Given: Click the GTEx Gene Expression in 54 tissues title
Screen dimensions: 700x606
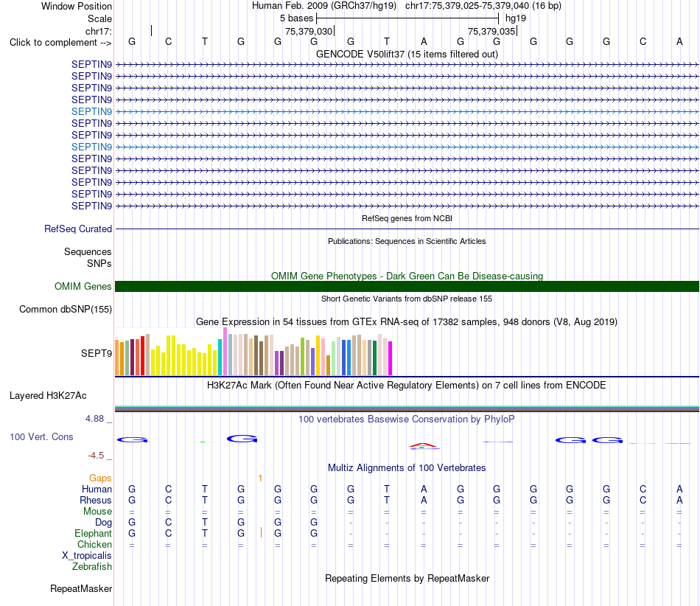Looking at the screenshot, I should point(407,322).
